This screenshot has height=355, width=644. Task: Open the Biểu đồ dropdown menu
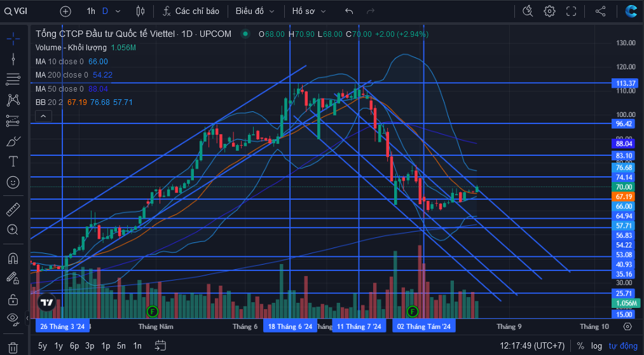tap(255, 11)
